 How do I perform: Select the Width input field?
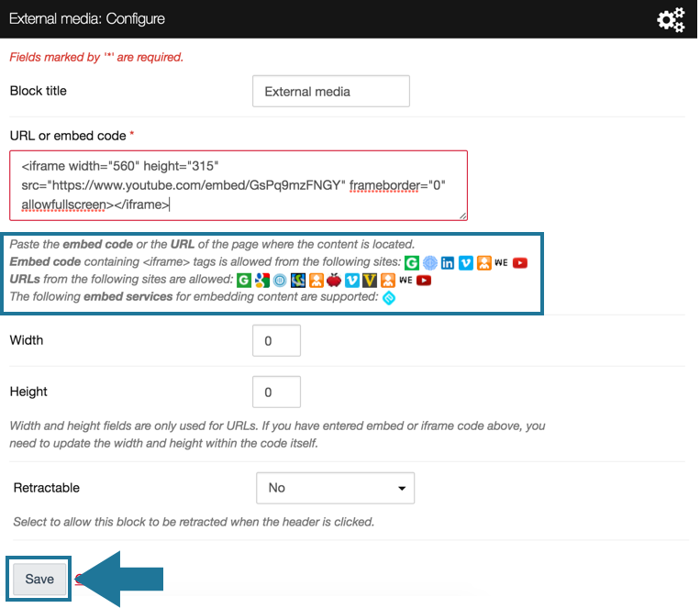[276, 340]
